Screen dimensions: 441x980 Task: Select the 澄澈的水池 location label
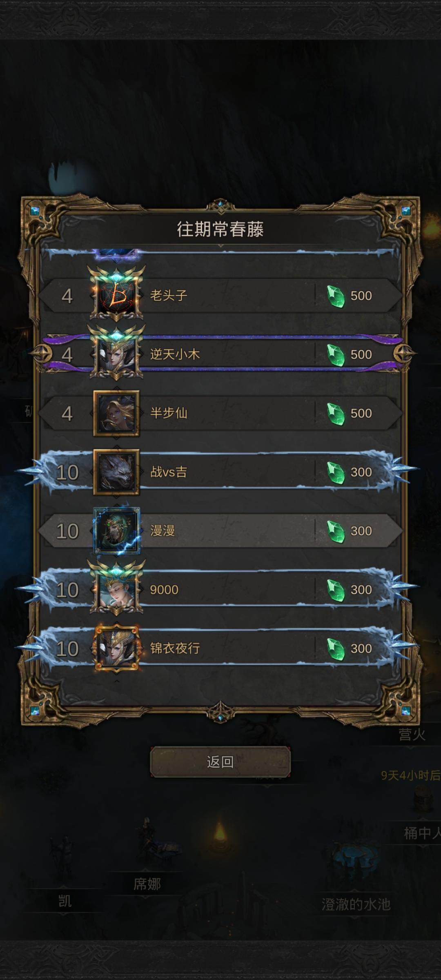(356, 904)
